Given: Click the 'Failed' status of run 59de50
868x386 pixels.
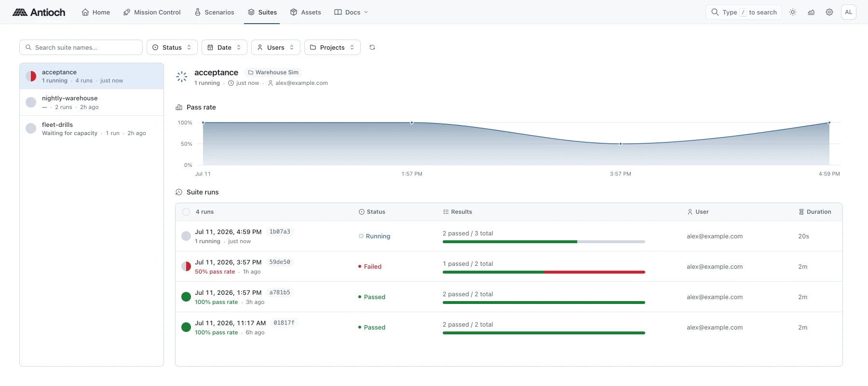Looking at the screenshot, I should pos(370,266).
